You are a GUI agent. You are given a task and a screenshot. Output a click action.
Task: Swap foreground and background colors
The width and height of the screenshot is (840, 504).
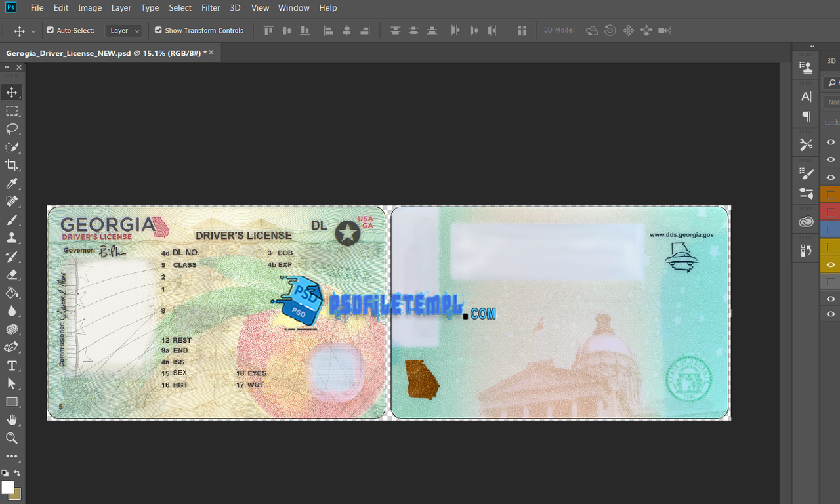click(x=17, y=472)
